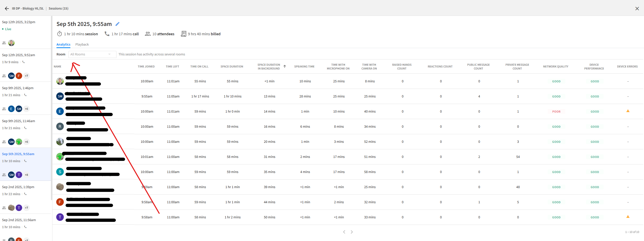Click the next page chevron below the table
The height and width of the screenshot is (241, 644).
click(352, 232)
